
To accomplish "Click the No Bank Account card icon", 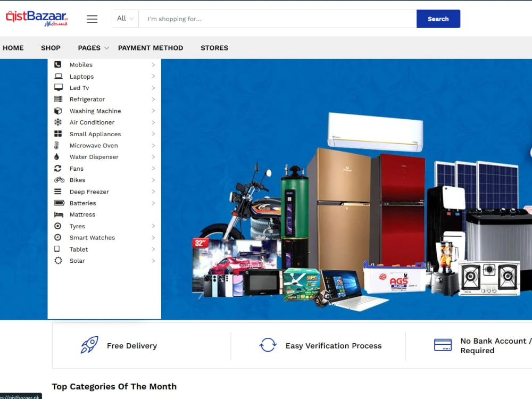I will coord(443,345).
